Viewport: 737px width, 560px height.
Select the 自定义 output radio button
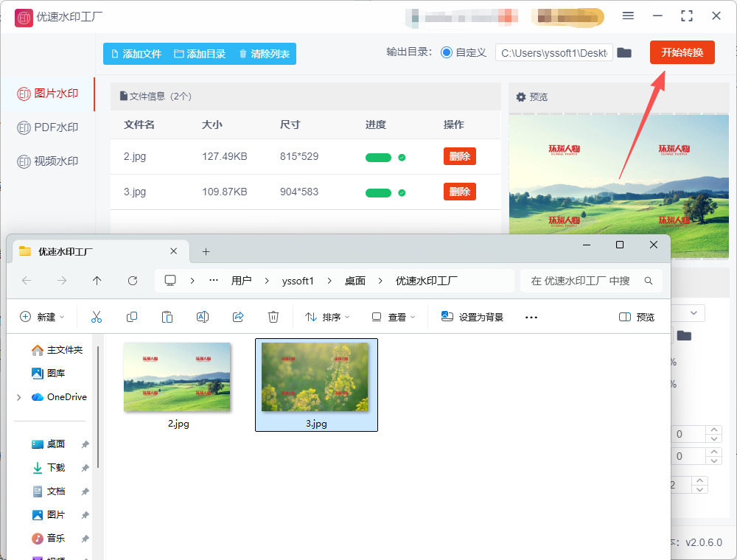point(447,52)
